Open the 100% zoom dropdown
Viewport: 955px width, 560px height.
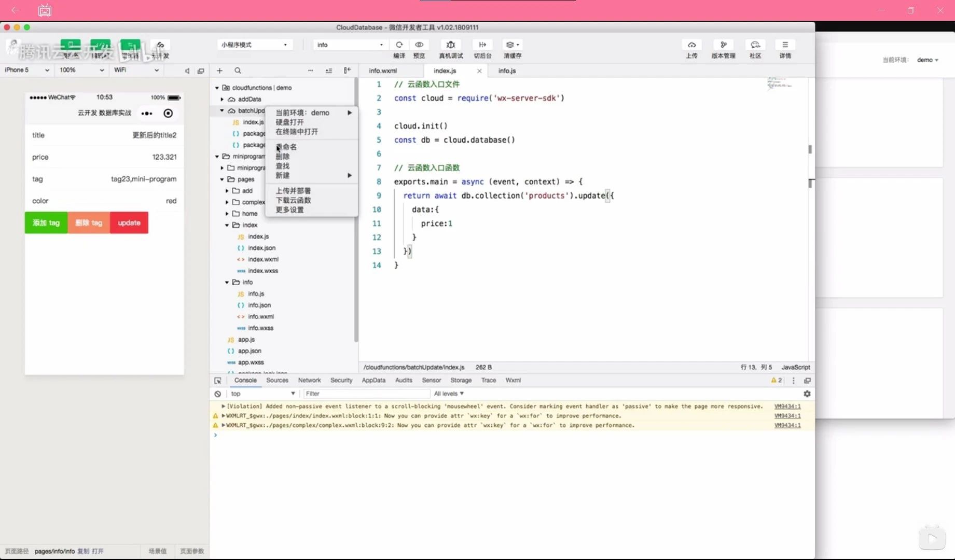[81, 70]
